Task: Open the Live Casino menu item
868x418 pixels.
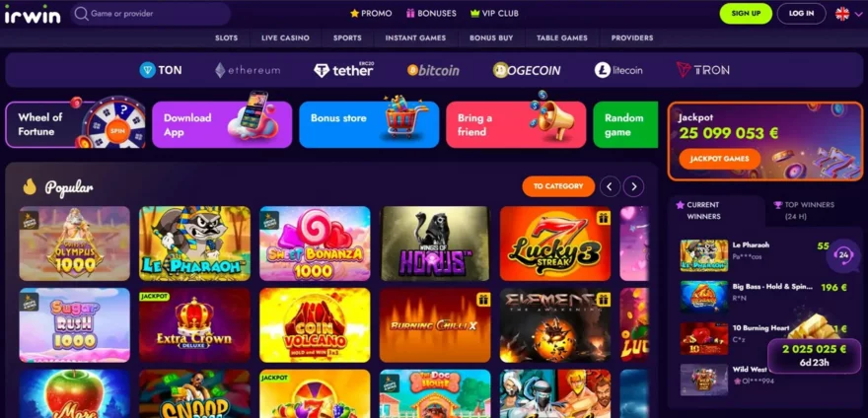Action: point(285,38)
